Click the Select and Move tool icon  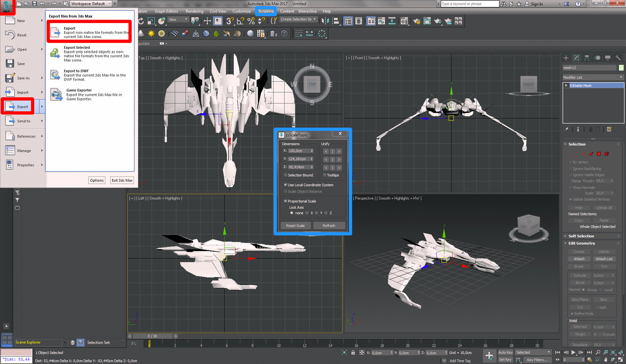(207, 21)
